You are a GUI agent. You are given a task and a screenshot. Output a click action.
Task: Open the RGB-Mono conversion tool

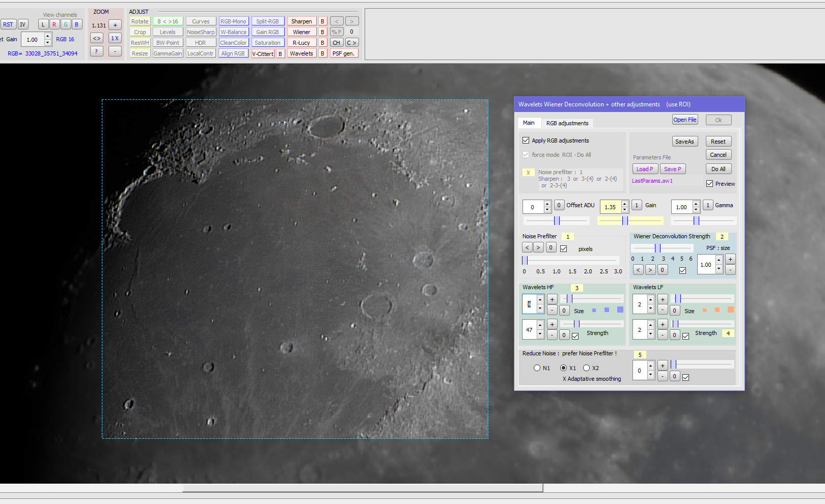234,21
